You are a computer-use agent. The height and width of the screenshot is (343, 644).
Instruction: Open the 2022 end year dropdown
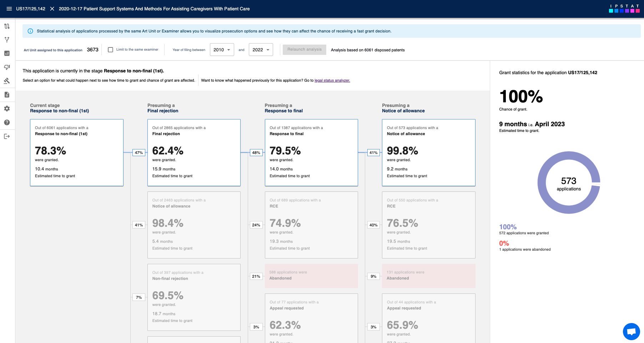261,50
